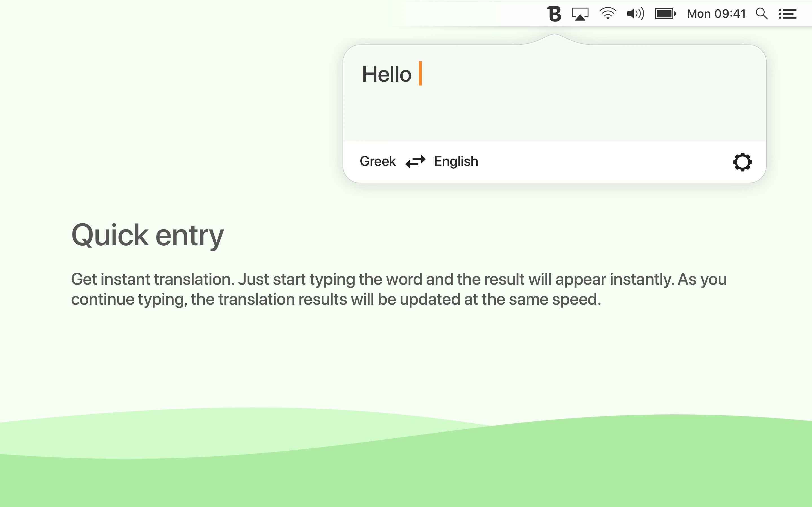Choose the Greek source language
The image size is (812, 507).
pyautogui.click(x=378, y=161)
